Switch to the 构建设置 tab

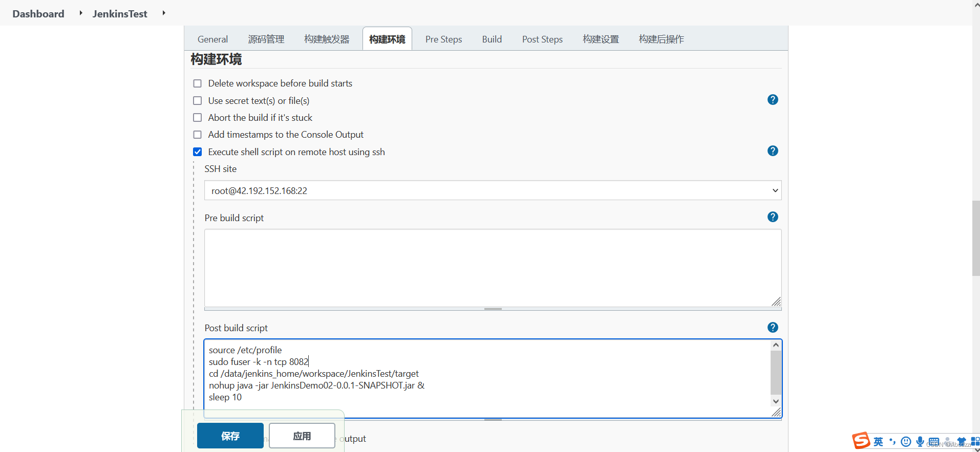tap(601, 39)
